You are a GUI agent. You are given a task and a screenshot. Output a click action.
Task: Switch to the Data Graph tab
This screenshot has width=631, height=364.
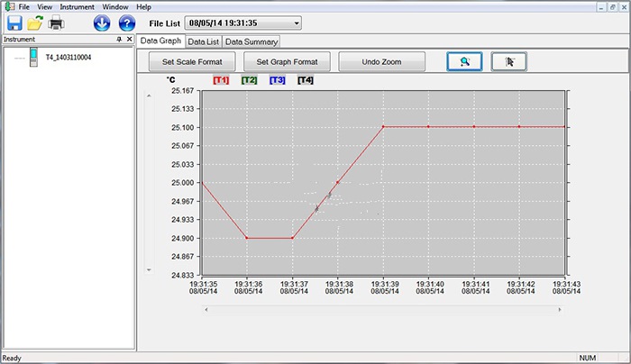click(160, 41)
